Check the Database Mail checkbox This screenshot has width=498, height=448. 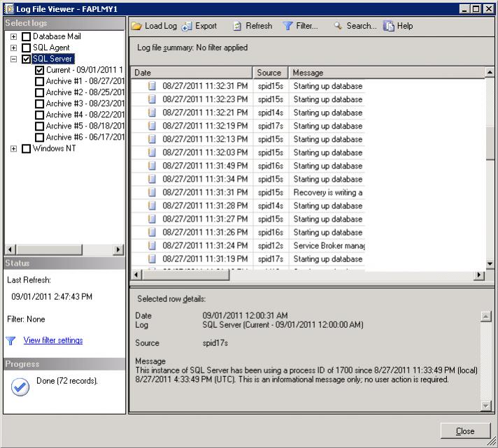pos(27,36)
